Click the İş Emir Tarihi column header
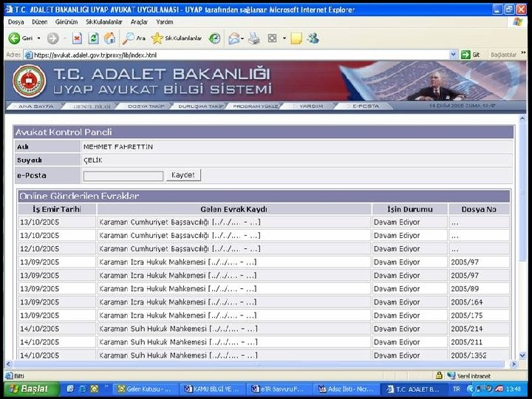The height and width of the screenshot is (399, 532). (x=57, y=209)
